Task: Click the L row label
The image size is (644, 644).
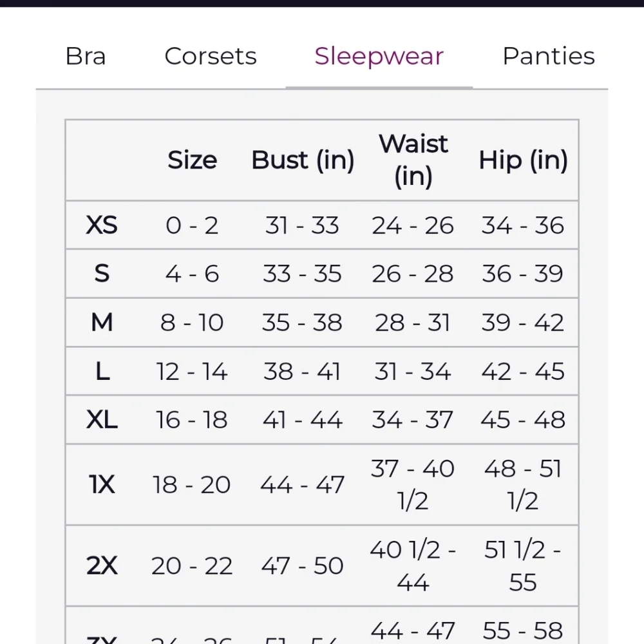Action: pos(102,372)
